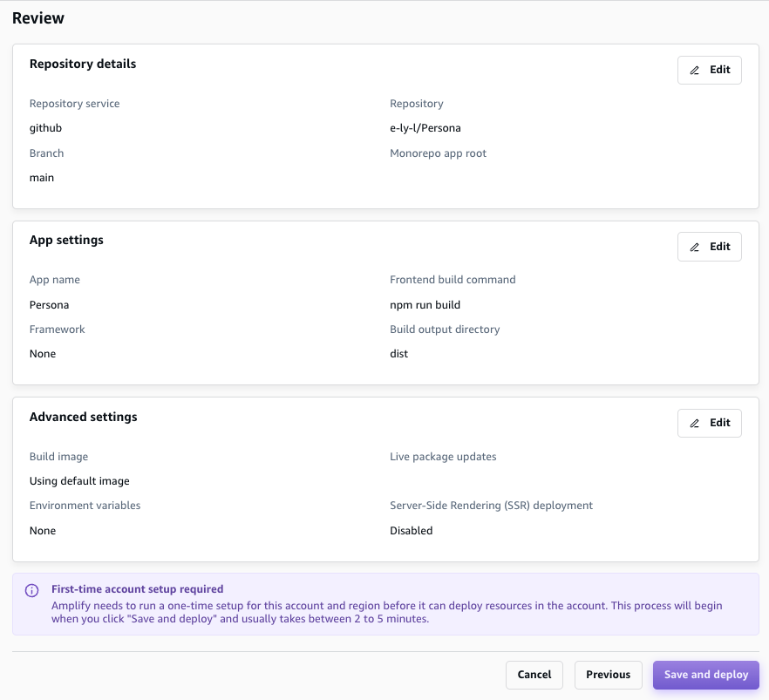This screenshot has width=769, height=700.
Task: Cancel the app creation
Action: tap(534, 675)
